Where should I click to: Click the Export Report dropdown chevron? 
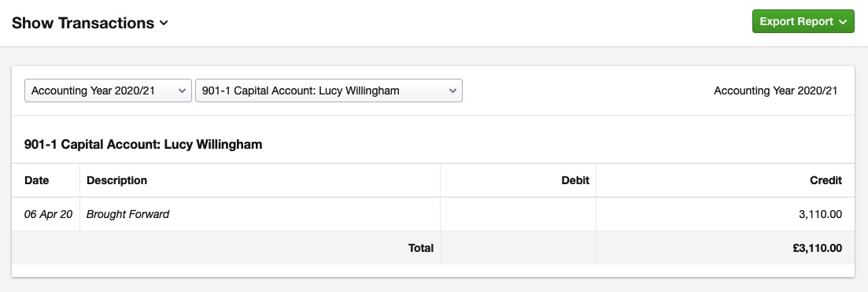tap(843, 22)
